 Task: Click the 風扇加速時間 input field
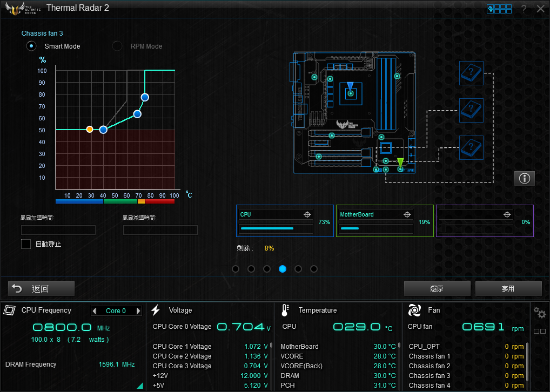[x=58, y=230]
